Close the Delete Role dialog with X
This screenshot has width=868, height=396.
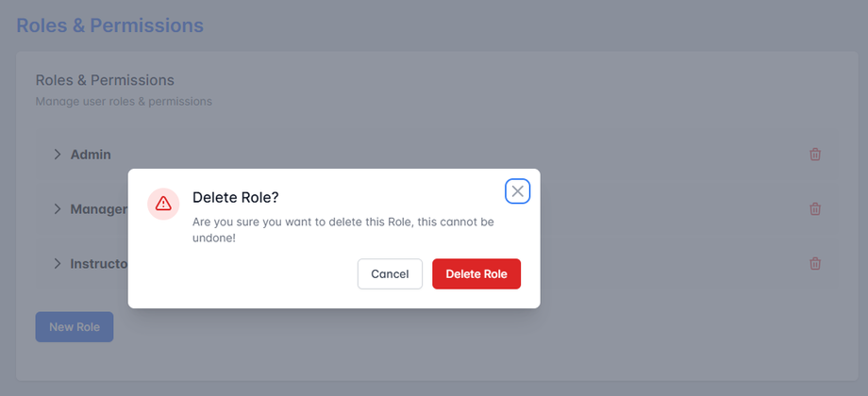(x=517, y=191)
